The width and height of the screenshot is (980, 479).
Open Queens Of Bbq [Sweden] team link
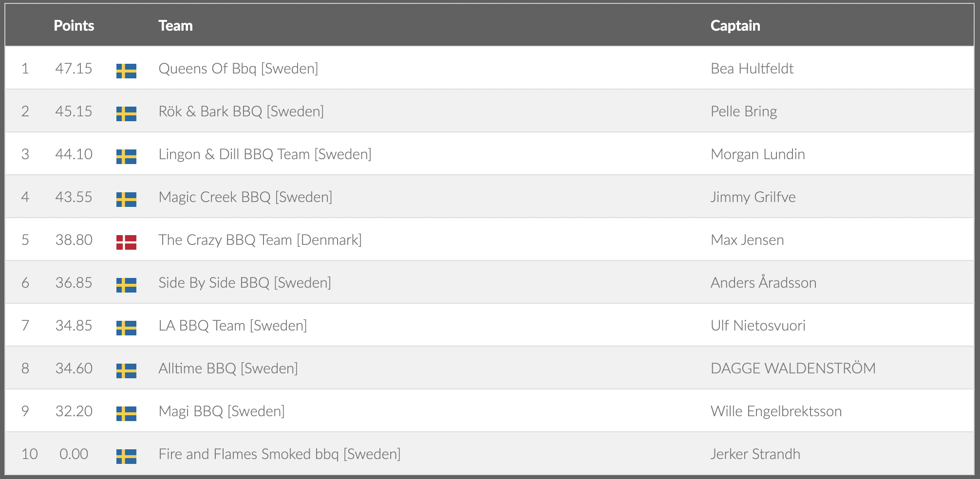coord(238,69)
